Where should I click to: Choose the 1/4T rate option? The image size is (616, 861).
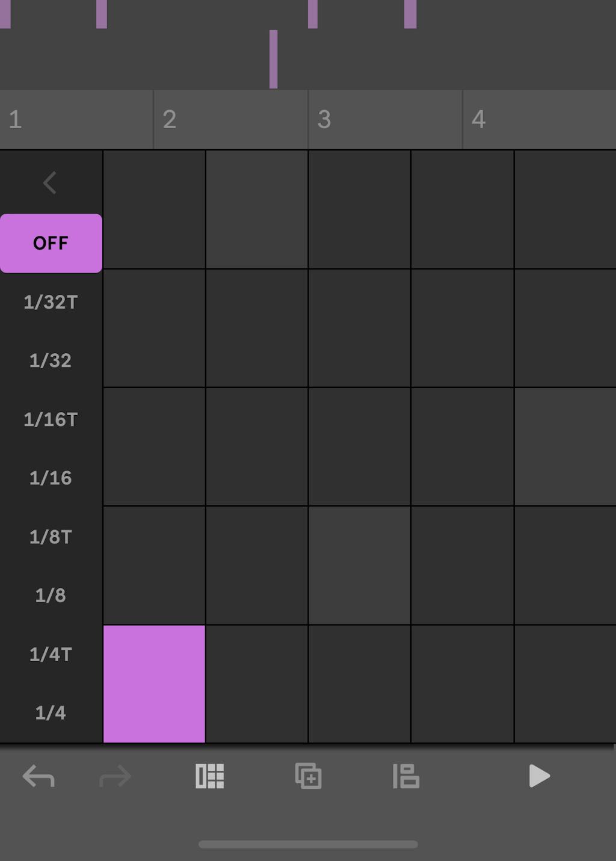51,655
